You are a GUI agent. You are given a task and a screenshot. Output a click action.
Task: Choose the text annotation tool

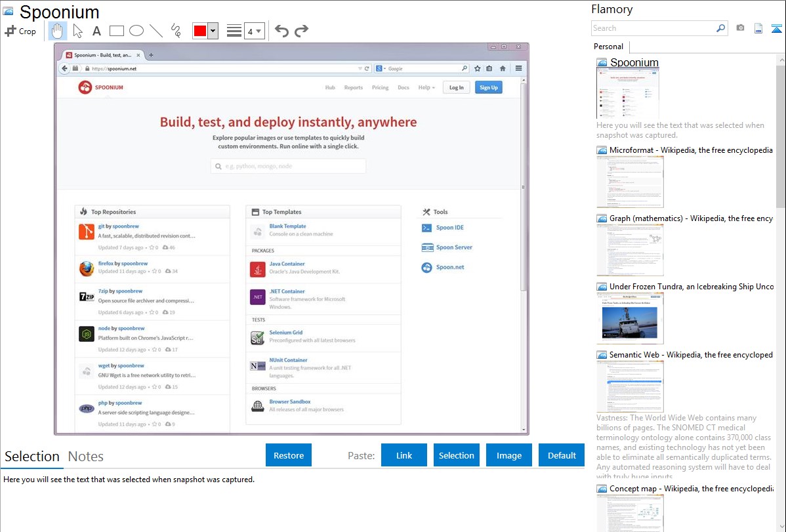point(96,31)
